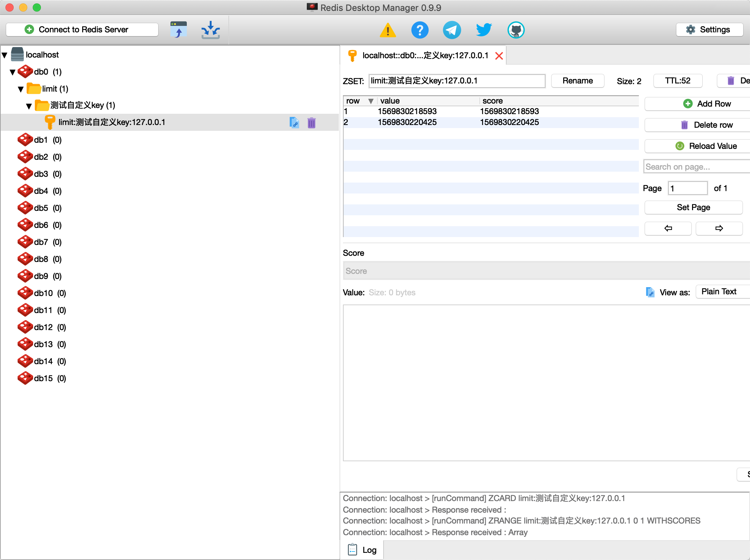Click the export connections icon
The height and width of the screenshot is (560, 750).
click(x=179, y=30)
